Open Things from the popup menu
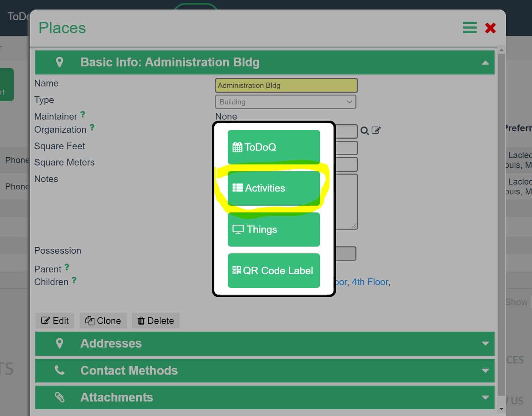The image size is (532, 416). click(274, 229)
